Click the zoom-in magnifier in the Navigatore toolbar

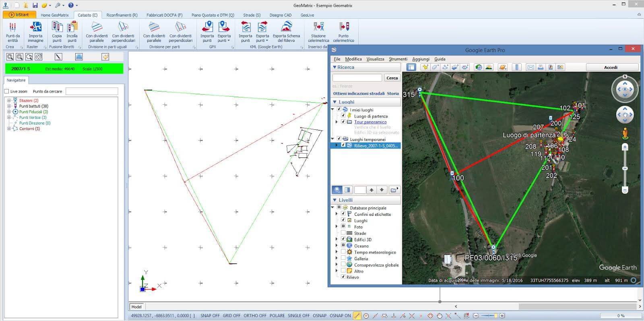10,57
